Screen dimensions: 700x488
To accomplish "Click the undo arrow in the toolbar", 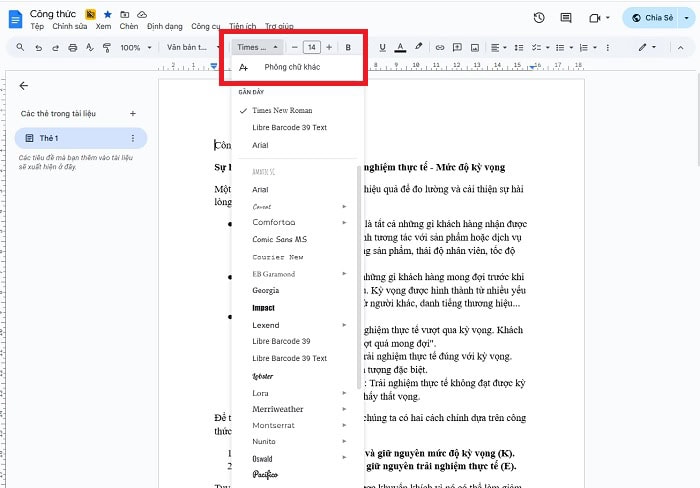I will click(x=35, y=47).
